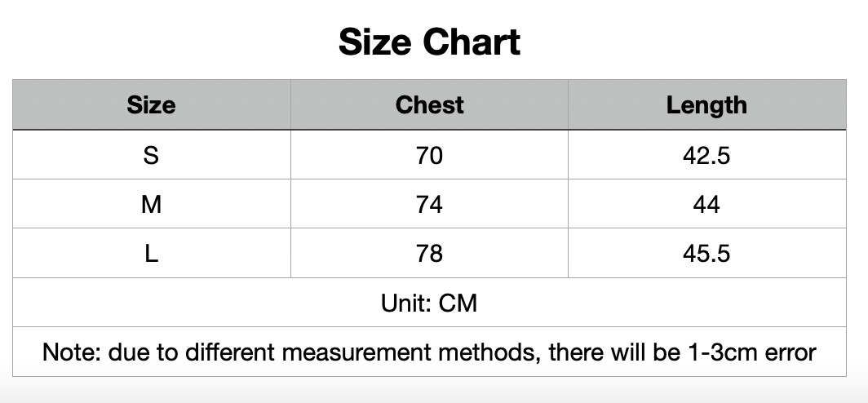Select the chest value 78
This screenshot has height=403, width=868.
click(429, 254)
